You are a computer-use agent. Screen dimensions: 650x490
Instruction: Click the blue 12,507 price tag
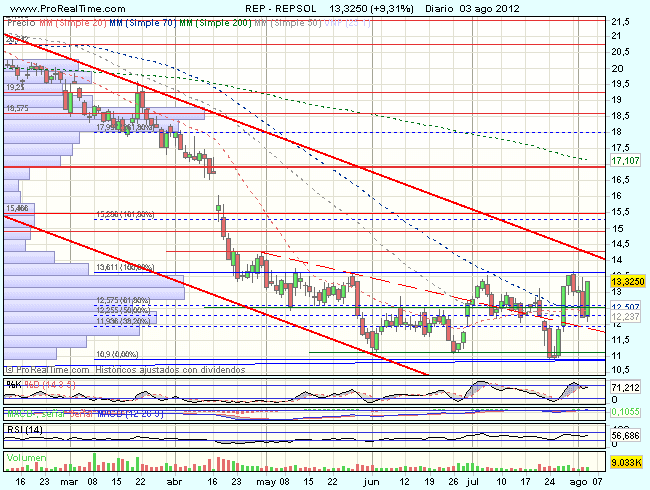625,307
